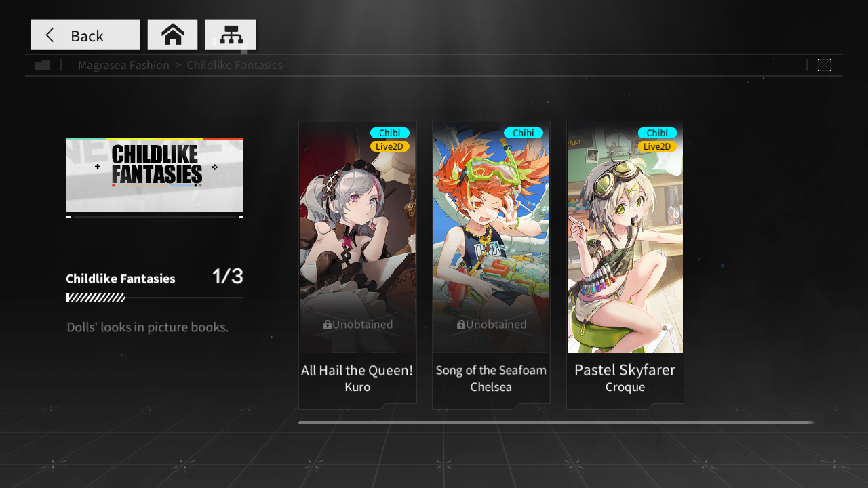The height and width of the screenshot is (488, 868).
Task: Click the Unobtained lock on the Chelsea card
Action: pyautogui.click(x=492, y=325)
